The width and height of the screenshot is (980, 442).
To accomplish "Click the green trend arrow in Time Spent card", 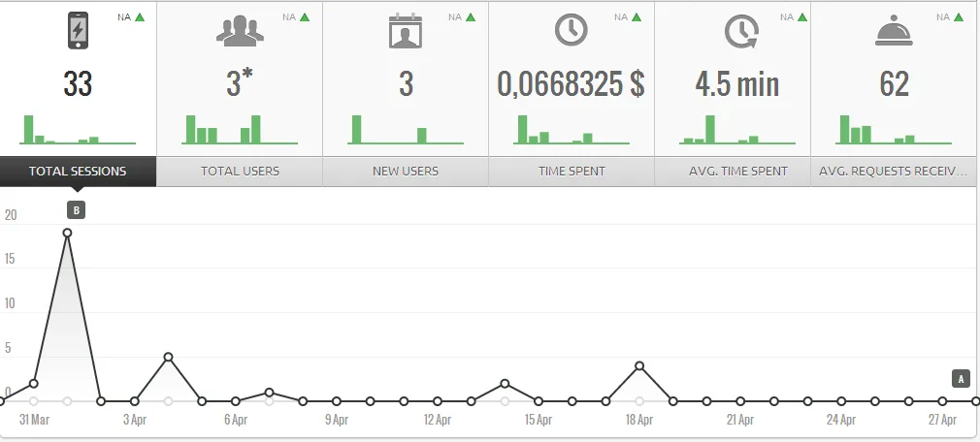I will (x=637, y=16).
